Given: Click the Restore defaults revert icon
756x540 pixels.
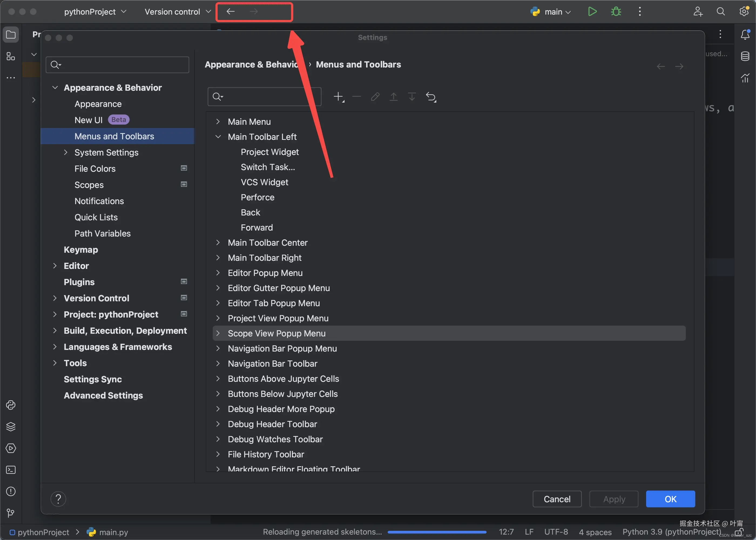Looking at the screenshot, I should 431,97.
